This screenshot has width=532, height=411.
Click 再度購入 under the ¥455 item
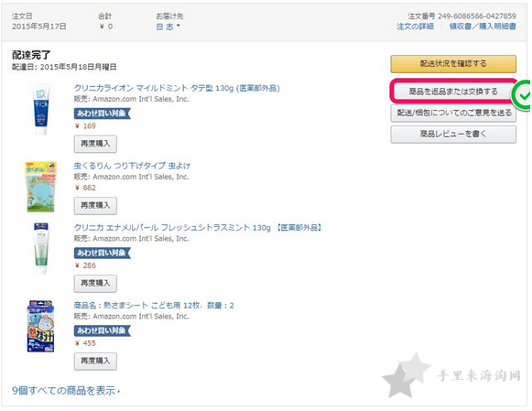tap(95, 362)
